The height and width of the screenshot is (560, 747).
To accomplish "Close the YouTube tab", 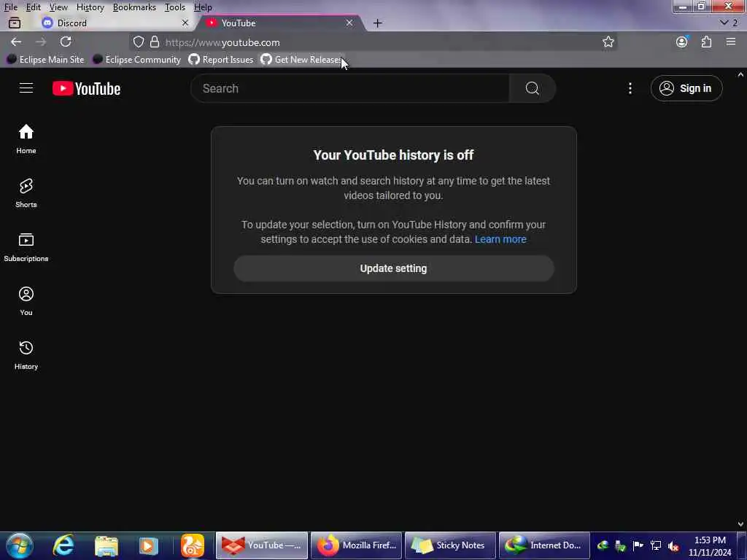I will point(349,23).
